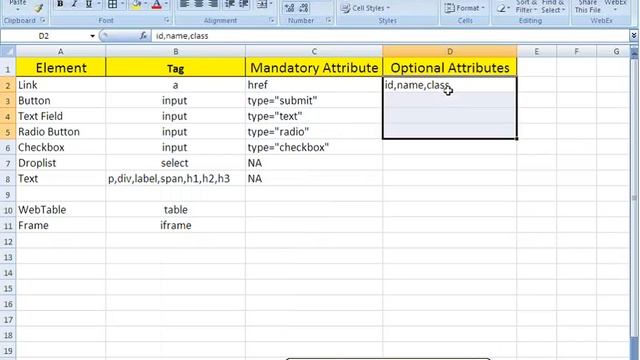
Task: Select cell containing p,div,label,span,h1,h2,h3
Action: (x=176, y=178)
